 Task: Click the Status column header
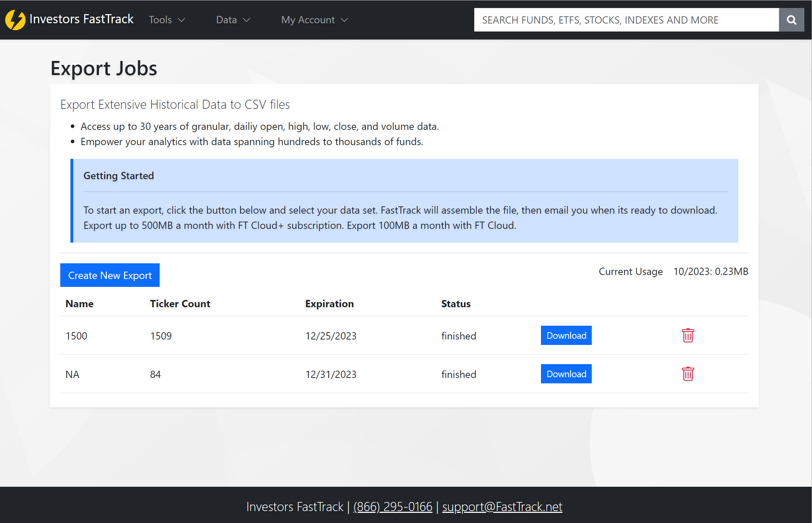[456, 304]
